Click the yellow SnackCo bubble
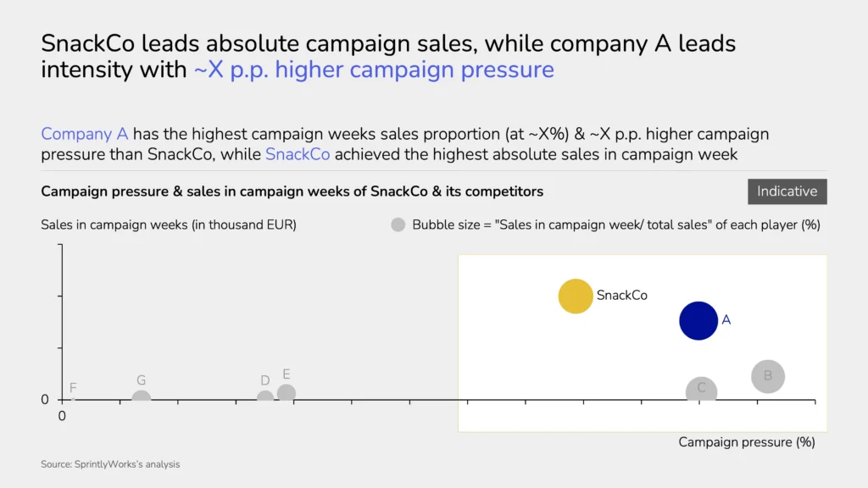The height and width of the screenshot is (488, 868). 576,296
